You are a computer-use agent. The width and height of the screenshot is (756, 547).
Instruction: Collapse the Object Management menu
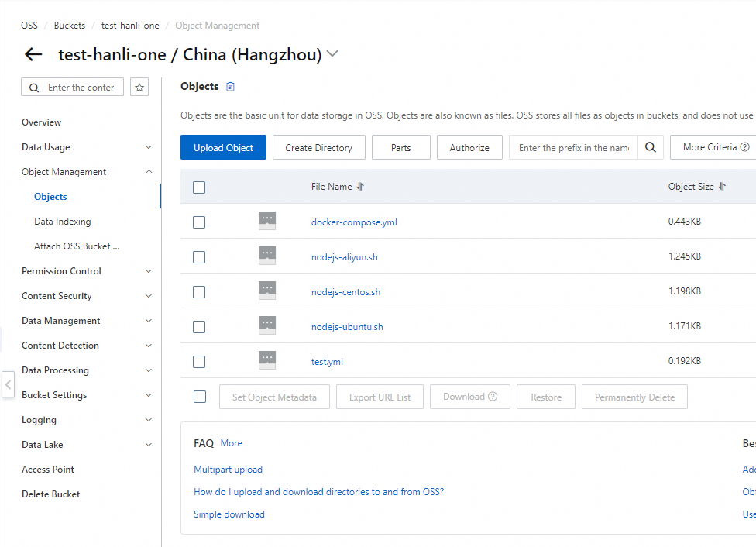click(149, 172)
